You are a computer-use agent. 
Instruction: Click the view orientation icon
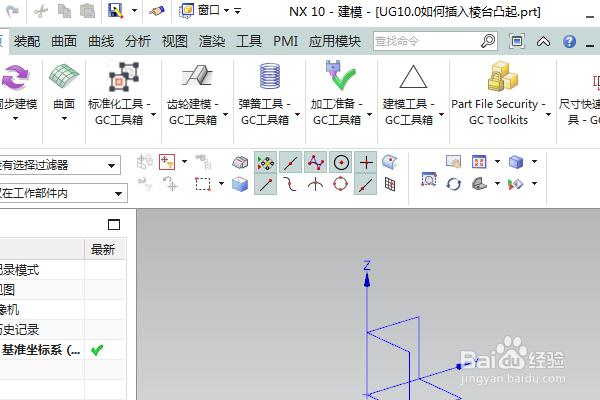click(x=479, y=184)
